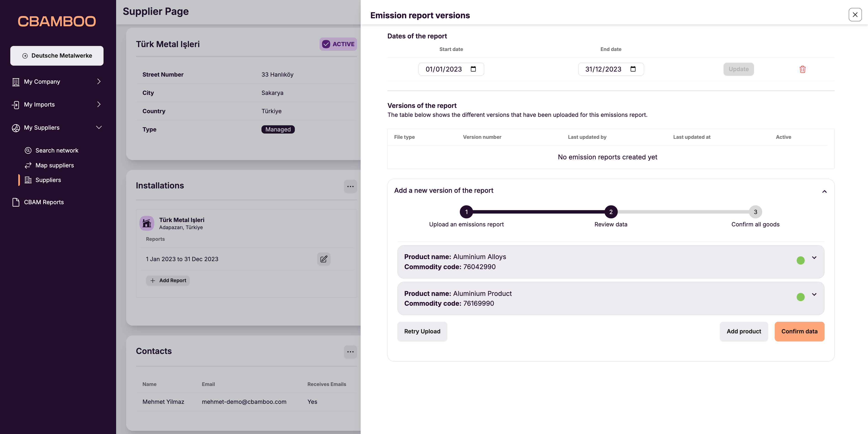The height and width of the screenshot is (434, 868).
Task: Click the edit icon for 2023 report
Action: (323, 259)
